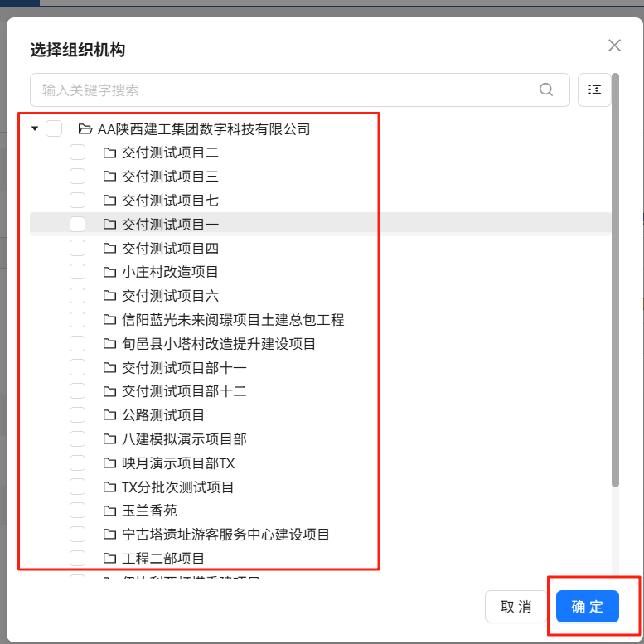Focus the 输入关键字搜索 search field
The width and height of the screenshot is (644, 644).
282,90
